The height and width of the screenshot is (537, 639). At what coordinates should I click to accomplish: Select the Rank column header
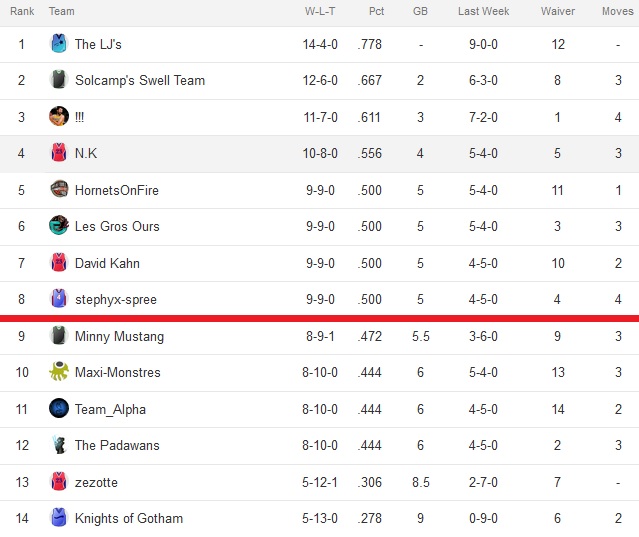coord(22,11)
